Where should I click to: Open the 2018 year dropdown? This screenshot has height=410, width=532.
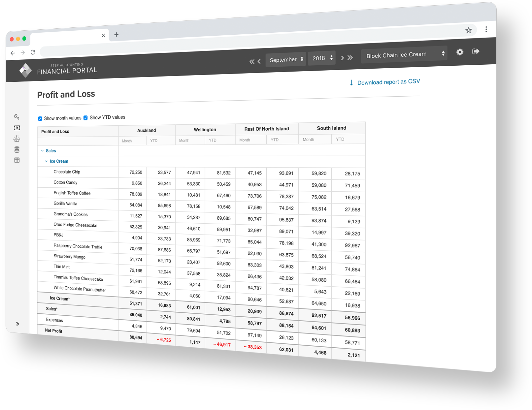tap(321, 58)
